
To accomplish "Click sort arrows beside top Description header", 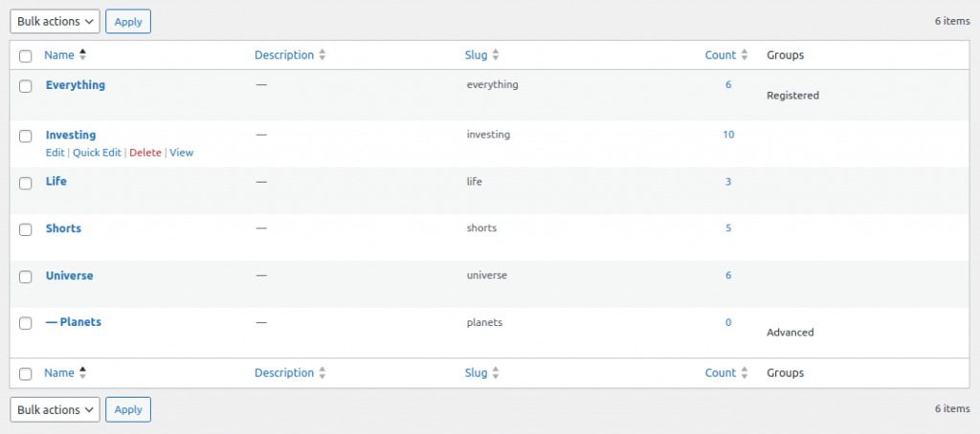I will click(x=323, y=55).
